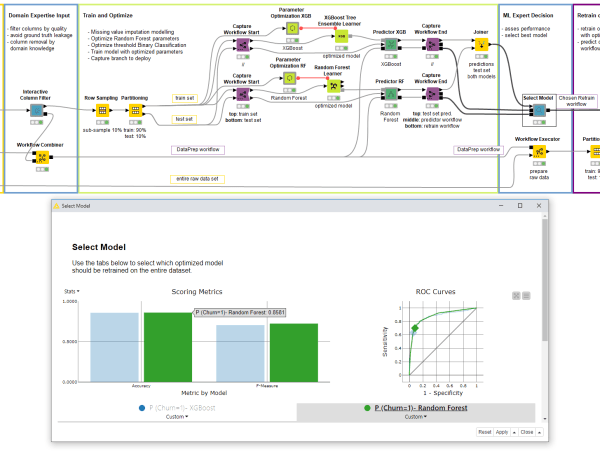Click the 'Chosen Retrain workflow' label

(577, 101)
